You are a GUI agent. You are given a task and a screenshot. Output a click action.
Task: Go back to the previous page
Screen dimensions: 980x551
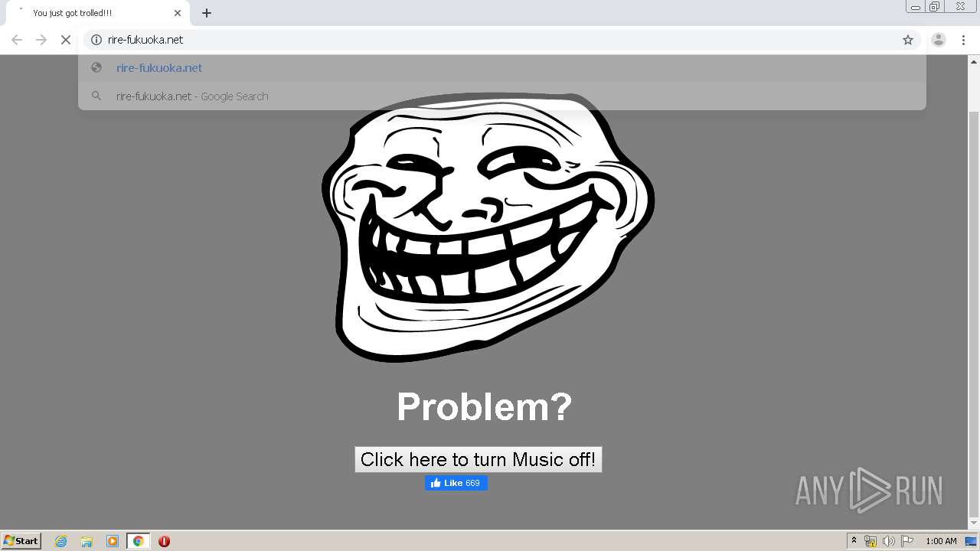pos(17,40)
